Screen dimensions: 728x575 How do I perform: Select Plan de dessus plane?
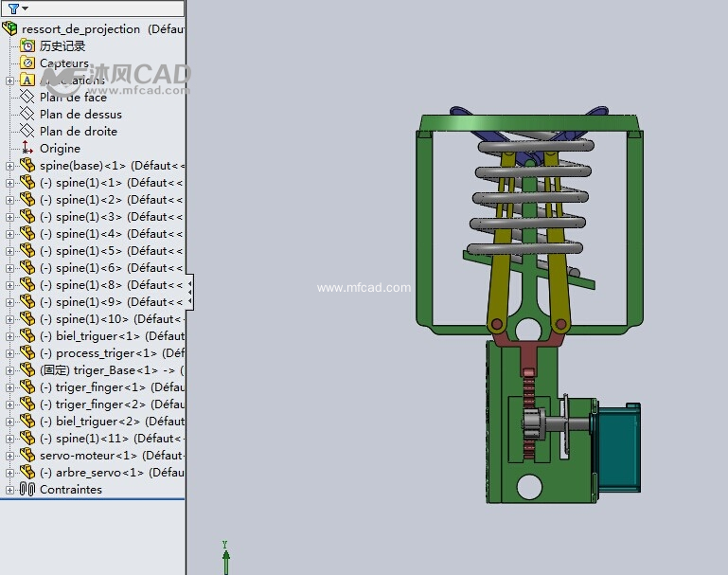click(x=80, y=115)
